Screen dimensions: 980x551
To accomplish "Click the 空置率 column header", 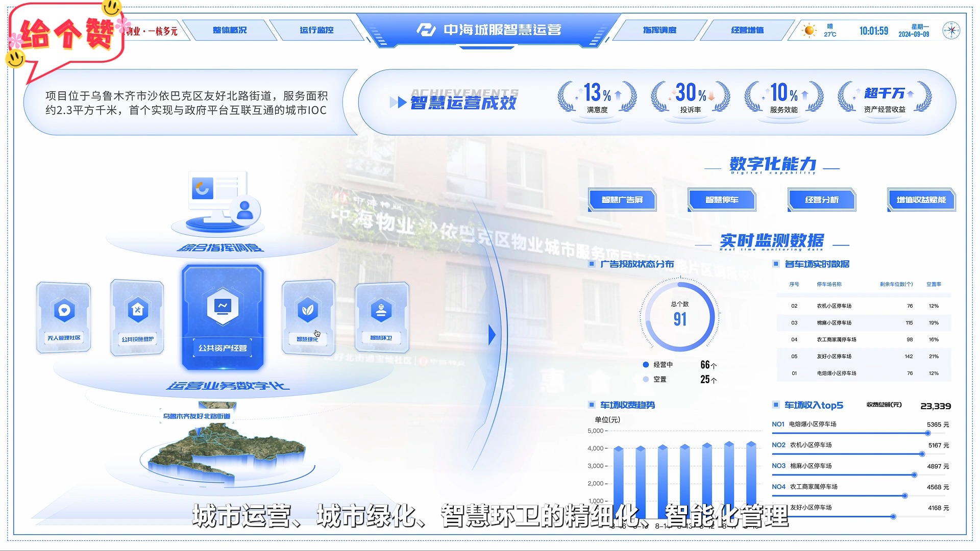I will click(x=934, y=284).
